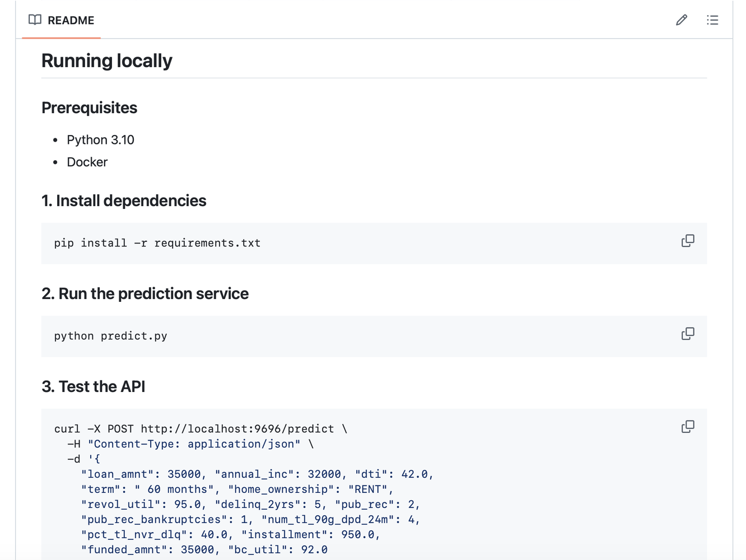Copy the curl test command

pos(688,427)
